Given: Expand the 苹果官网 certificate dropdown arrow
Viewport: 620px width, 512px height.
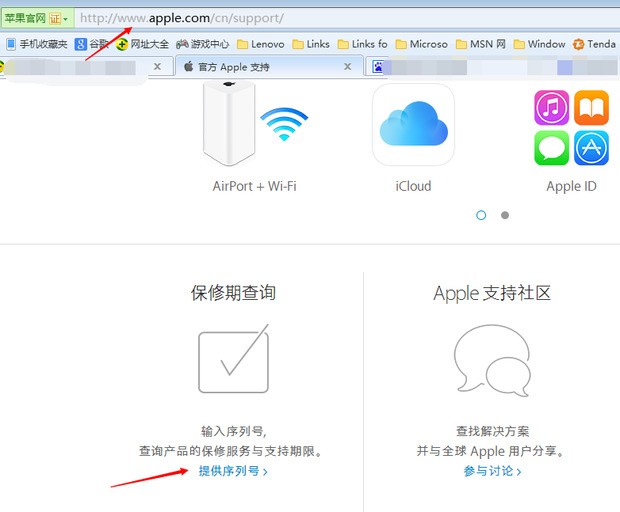Looking at the screenshot, I should pos(66,19).
